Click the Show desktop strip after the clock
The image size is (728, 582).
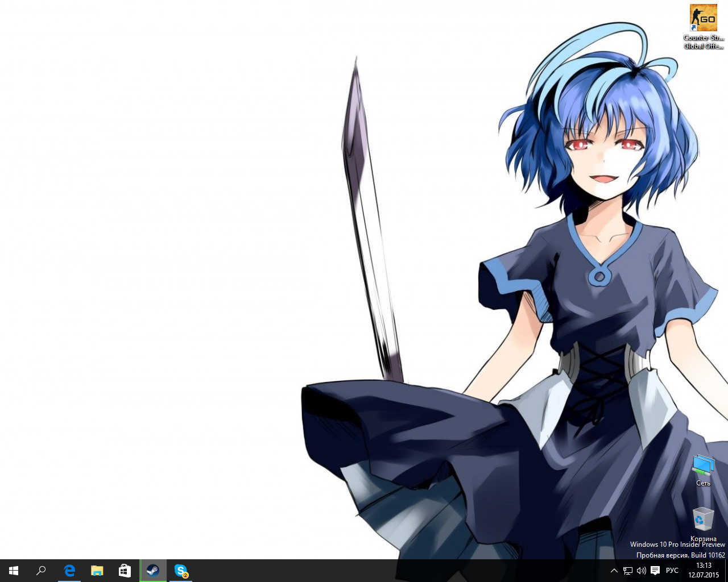(x=726, y=571)
